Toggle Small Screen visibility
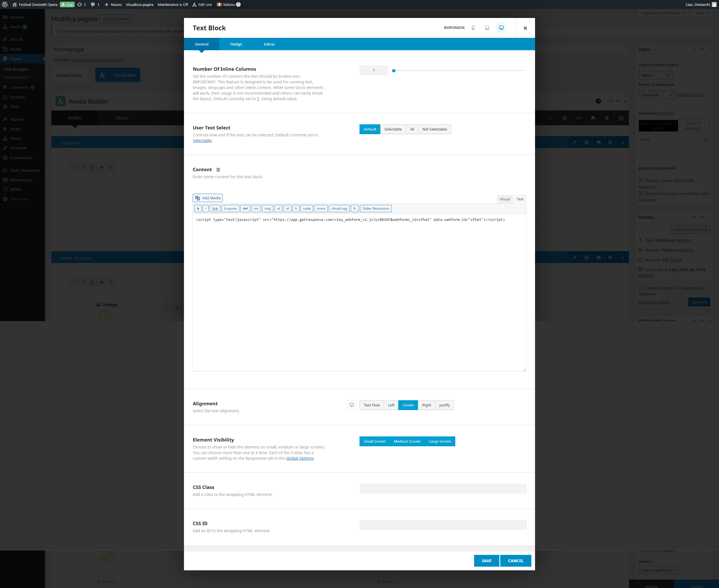The height and width of the screenshot is (588, 719). (x=374, y=441)
